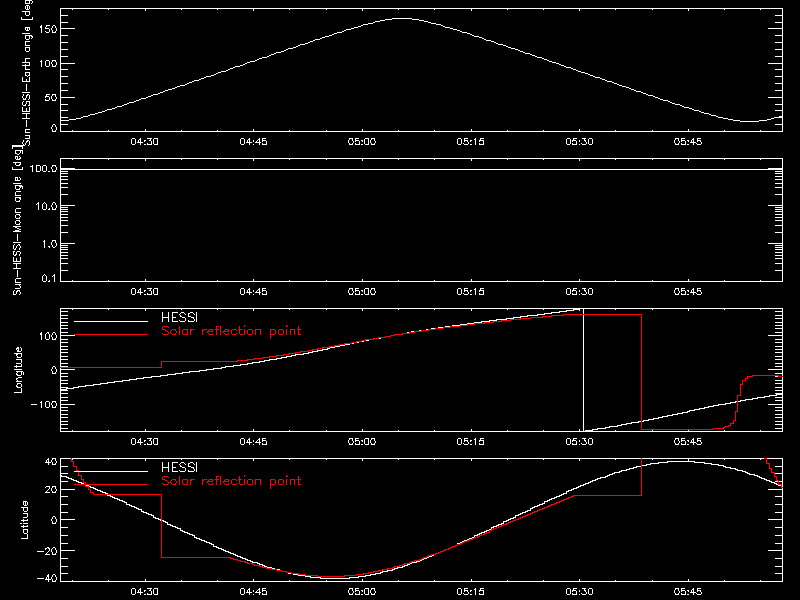800x600 pixels.
Task: Click red legend line in Longitude plot
Action: 111,335
